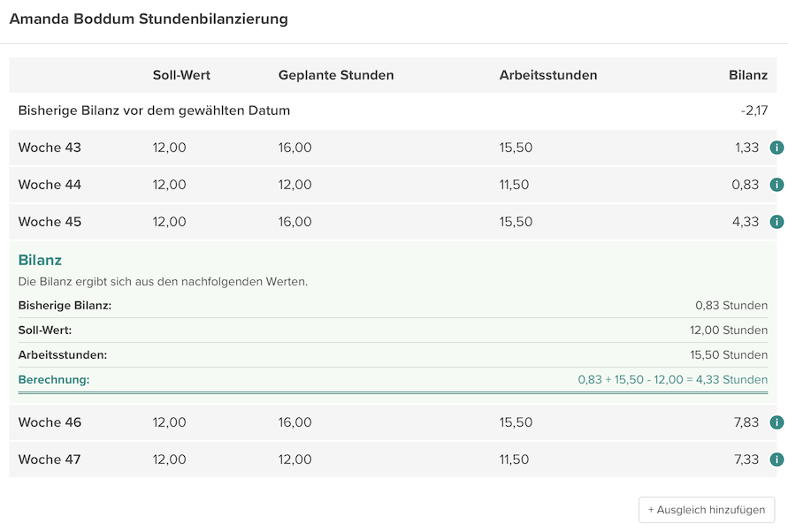The height and width of the screenshot is (532, 788).
Task: Click the Bisherige Bilanz value 0,83 Stunden
Action: [x=732, y=305]
